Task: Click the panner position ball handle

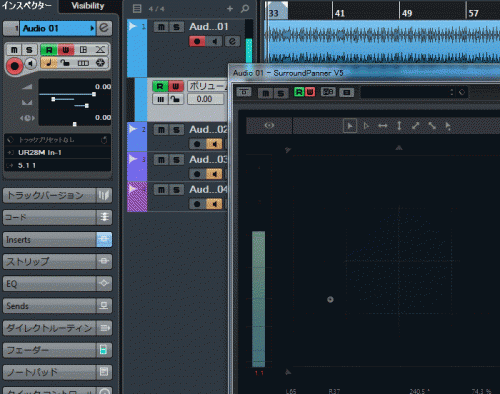Action: tap(330, 299)
